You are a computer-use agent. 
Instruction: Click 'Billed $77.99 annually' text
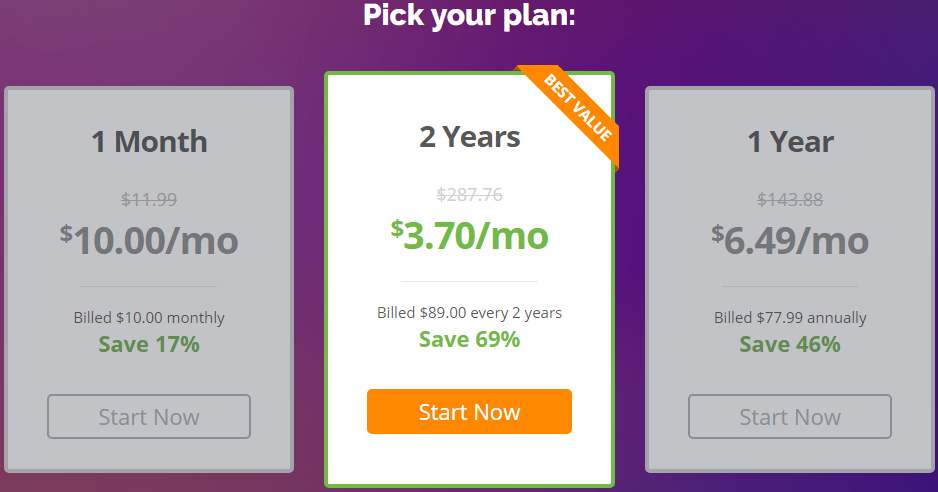(790, 318)
